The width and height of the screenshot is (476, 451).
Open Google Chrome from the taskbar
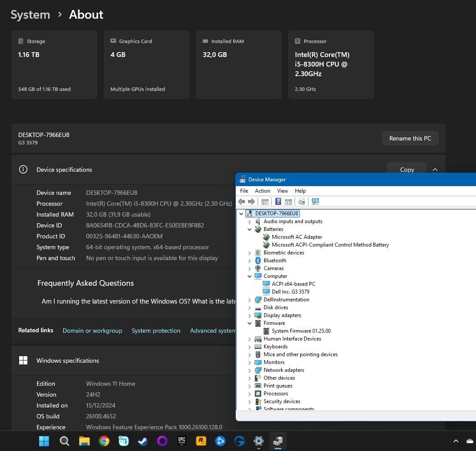tap(104, 441)
